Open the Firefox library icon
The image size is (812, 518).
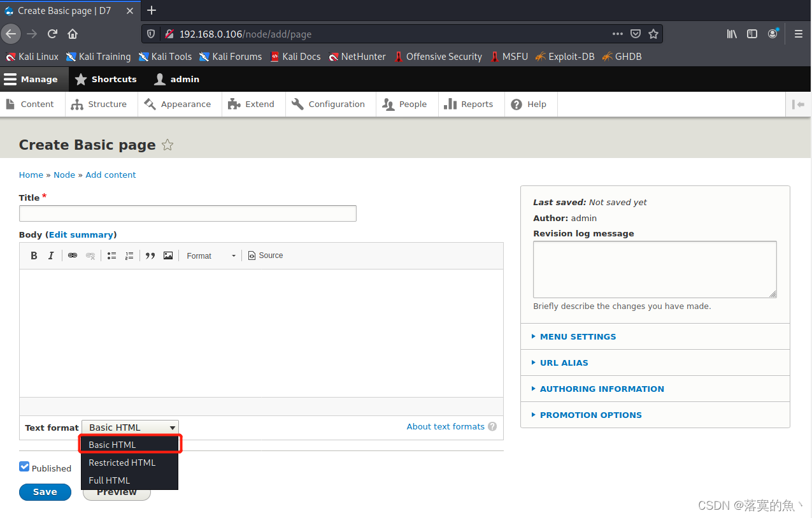coord(732,34)
